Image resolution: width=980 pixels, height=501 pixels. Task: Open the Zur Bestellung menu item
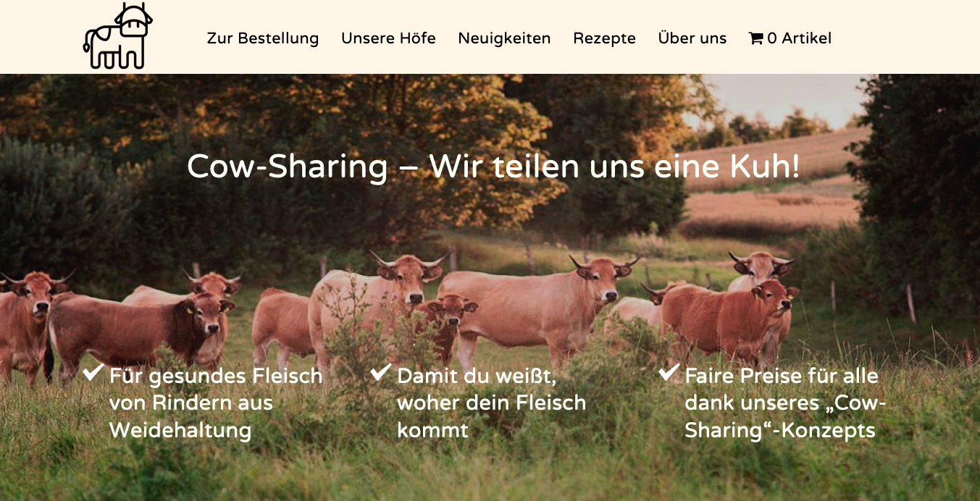click(263, 38)
